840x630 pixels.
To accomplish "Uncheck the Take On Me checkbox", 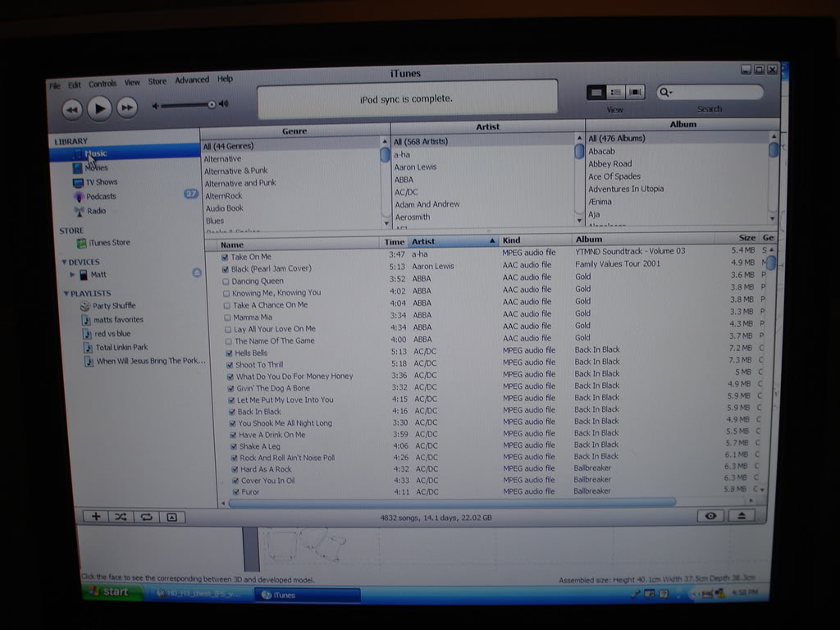I will coord(225,257).
